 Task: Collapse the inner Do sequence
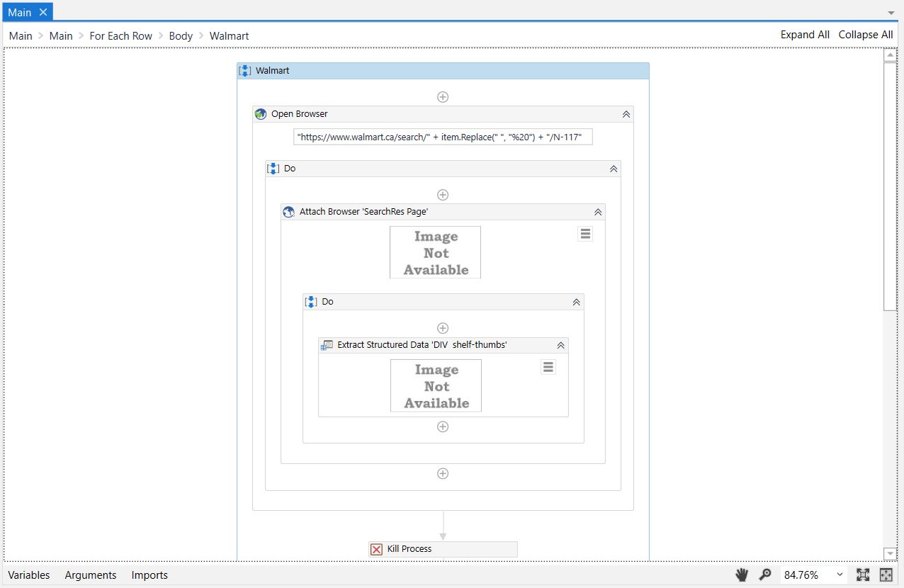tap(577, 302)
